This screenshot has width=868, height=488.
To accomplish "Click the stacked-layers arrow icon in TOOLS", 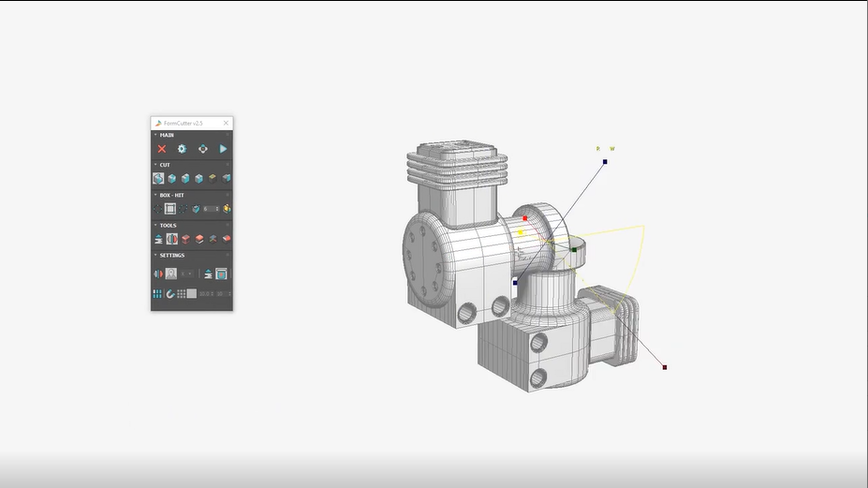I will (158, 239).
